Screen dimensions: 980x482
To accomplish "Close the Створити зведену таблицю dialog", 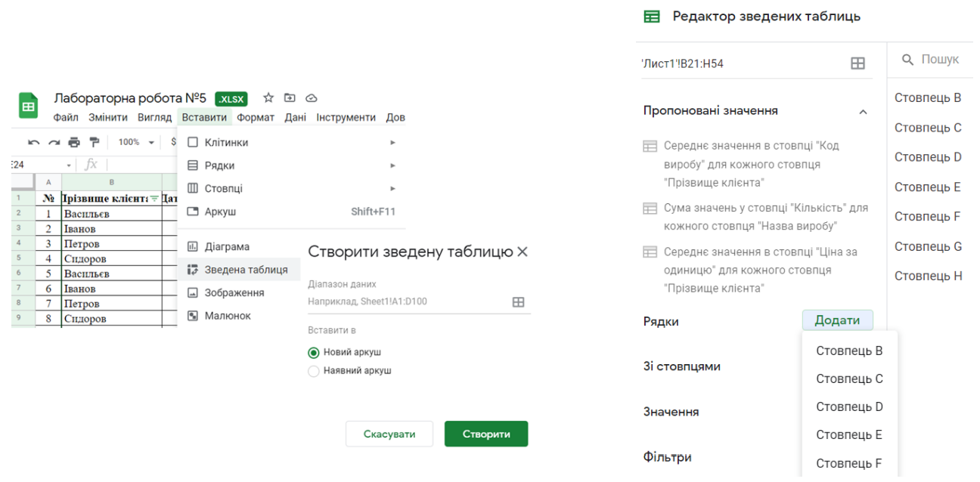I will click(x=523, y=252).
